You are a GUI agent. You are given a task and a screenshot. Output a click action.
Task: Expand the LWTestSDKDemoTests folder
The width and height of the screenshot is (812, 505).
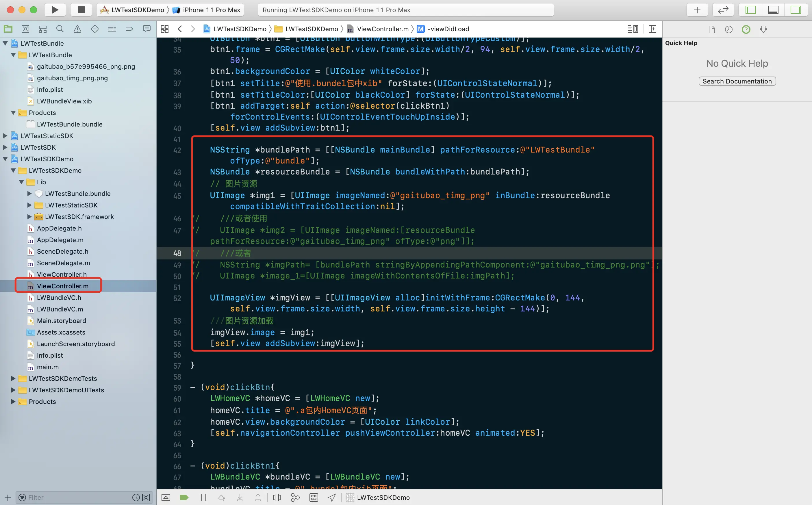click(13, 378)
